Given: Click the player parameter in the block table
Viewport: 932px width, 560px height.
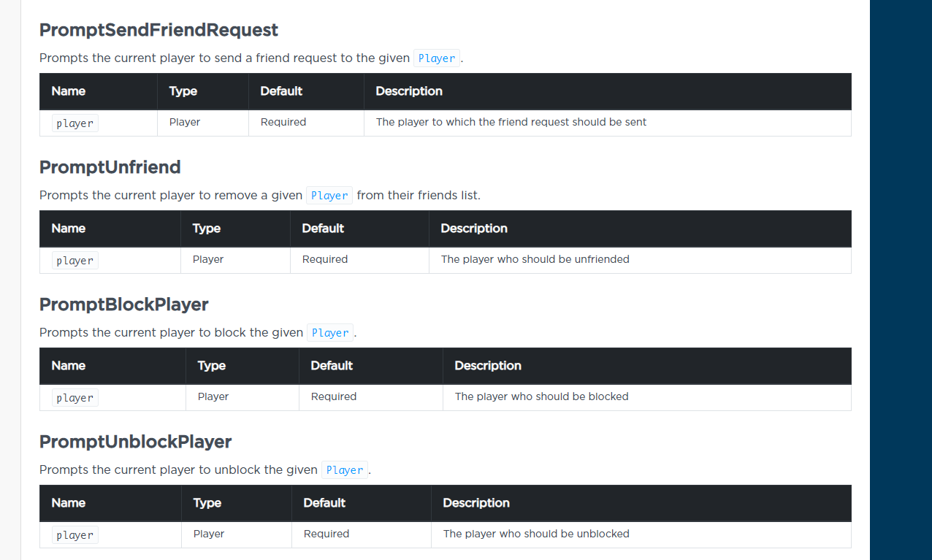Looking at the screenshot, I should click(x=74, y=397).
